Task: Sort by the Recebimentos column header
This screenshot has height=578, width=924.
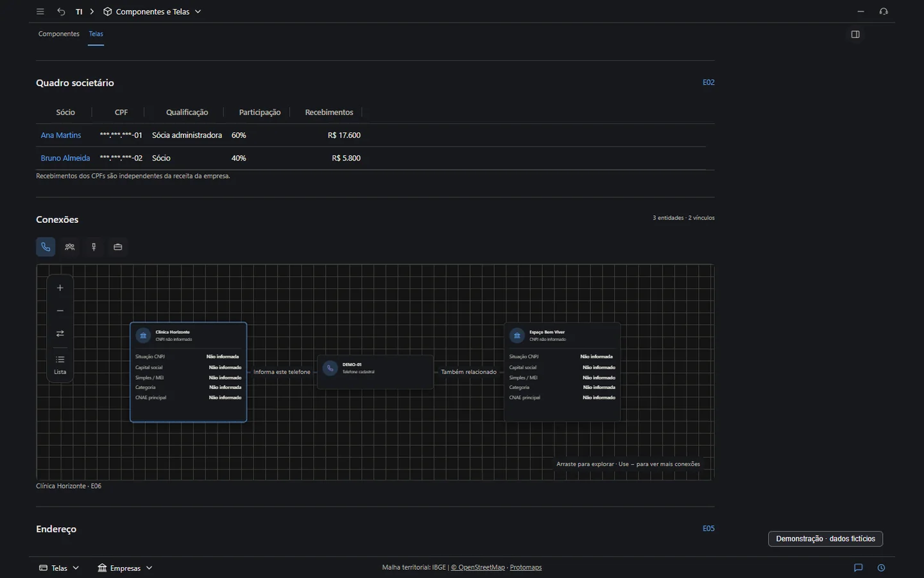Action: pos(329,112)
